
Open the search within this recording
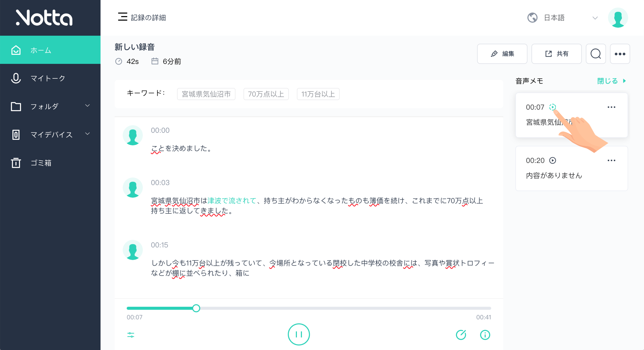coord(596,54)
